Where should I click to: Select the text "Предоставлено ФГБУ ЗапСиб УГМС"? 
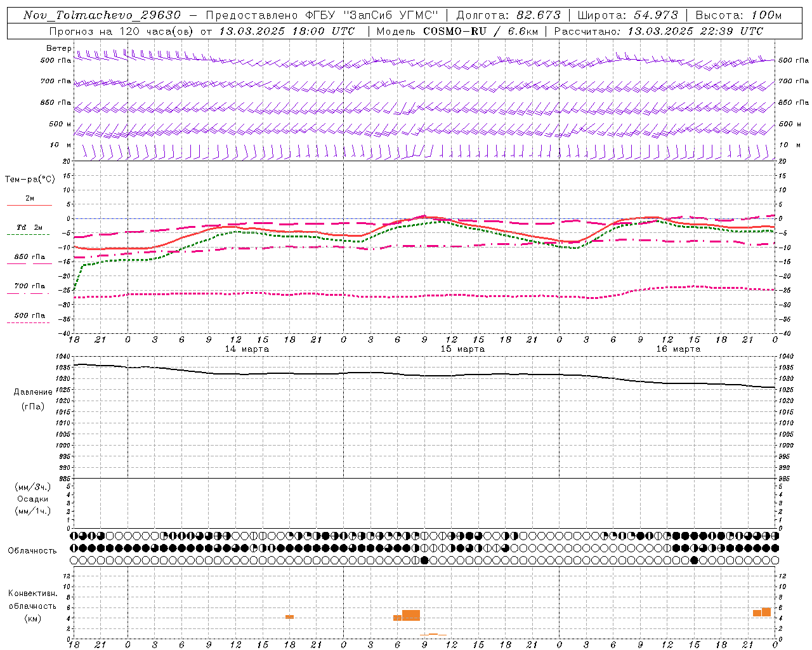coord(322,15)
